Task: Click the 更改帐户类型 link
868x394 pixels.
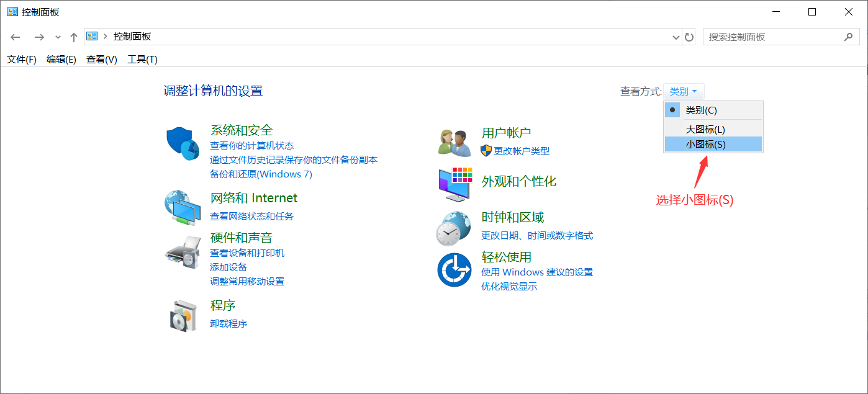Action: point(522,151)
